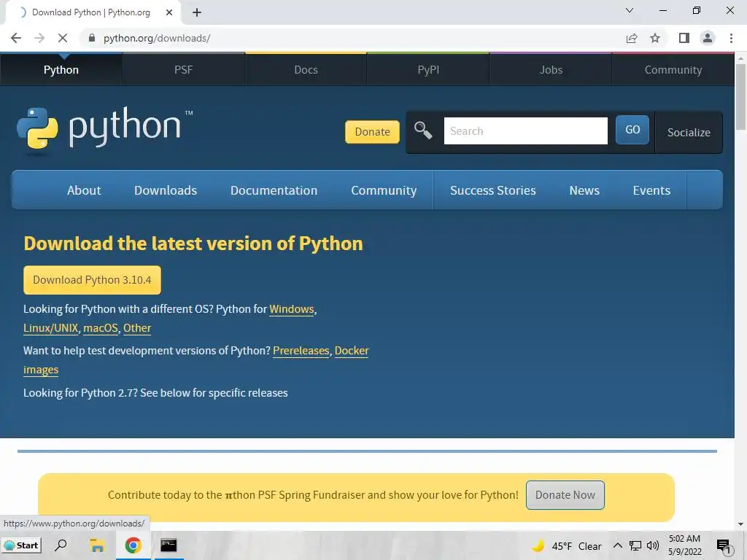Select the PSF tab in top bar

pyautogui.click(x=183, y=69)
